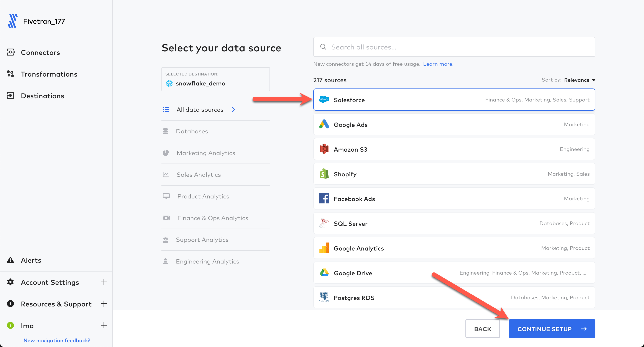Open Alerts warning icon

point(10,260)
